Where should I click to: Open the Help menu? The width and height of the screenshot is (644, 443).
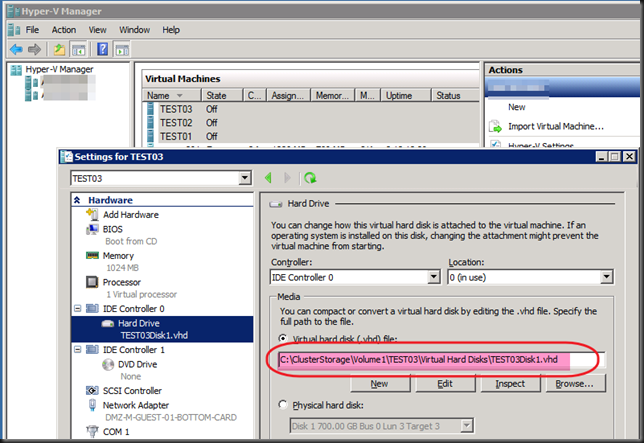[171, 30]
